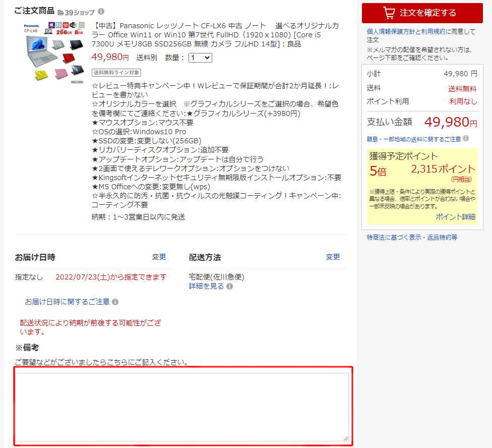Click the 2,315ポイント earned points value
The width and height of the screenshot is (492, 448).
point(443,169)
